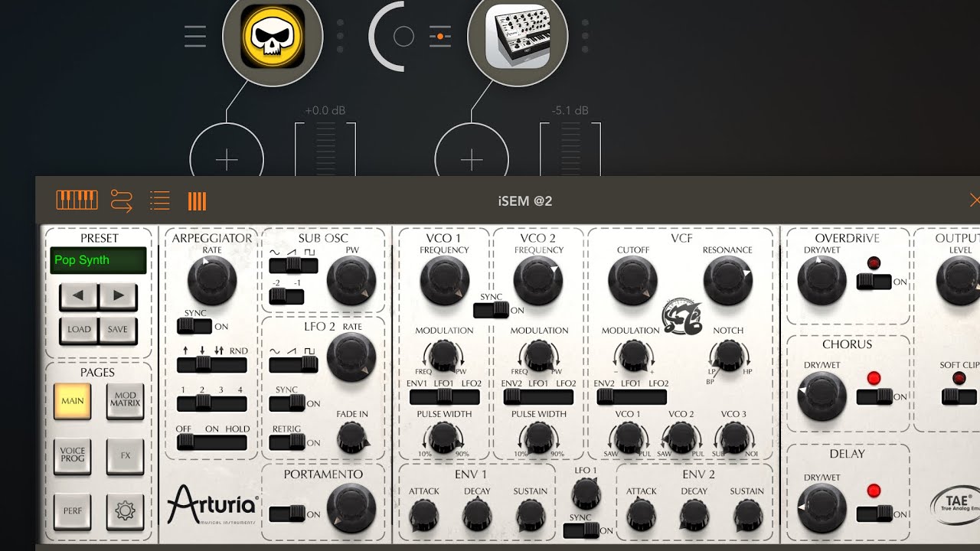Toggle the LFO 2 Retrig switch
980x551 pixels.
coord(287,442)
